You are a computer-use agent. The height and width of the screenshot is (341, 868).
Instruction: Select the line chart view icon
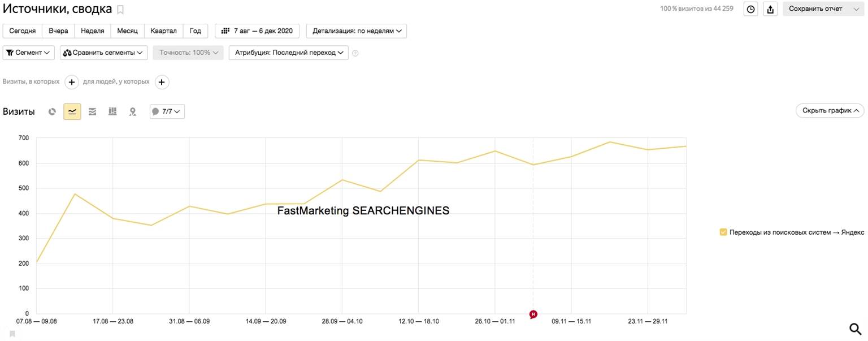click(x=72, y=112)
